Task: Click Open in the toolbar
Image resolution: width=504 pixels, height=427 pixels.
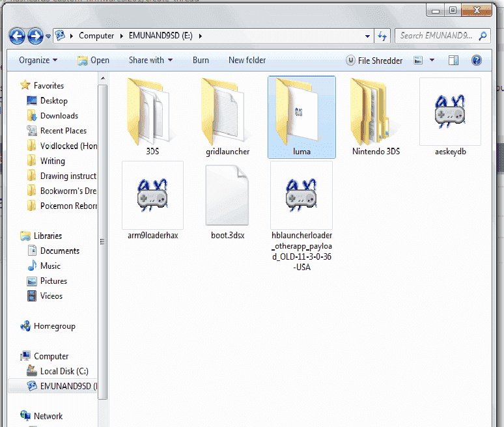Action: [x=94, y=60]
